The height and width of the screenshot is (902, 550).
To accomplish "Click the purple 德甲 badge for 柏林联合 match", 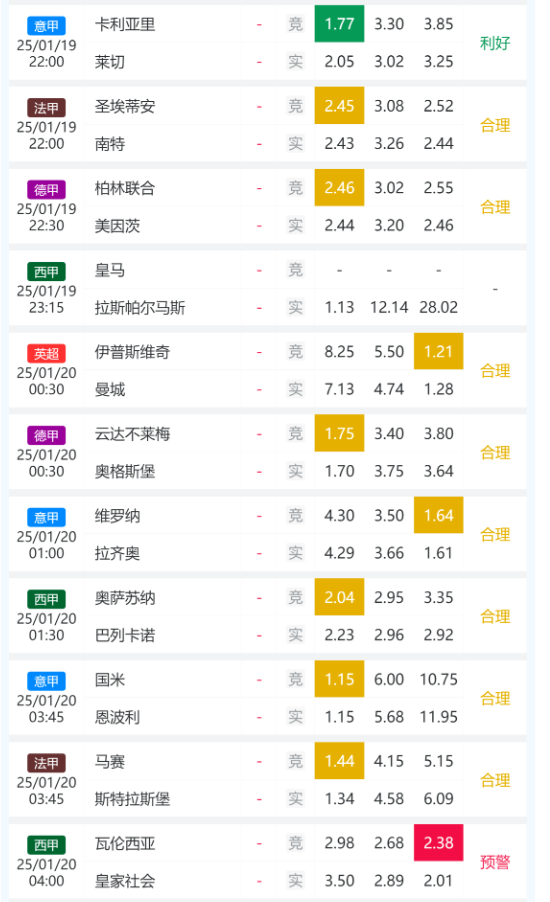I will pyautogui.click(x=47, y=190).
